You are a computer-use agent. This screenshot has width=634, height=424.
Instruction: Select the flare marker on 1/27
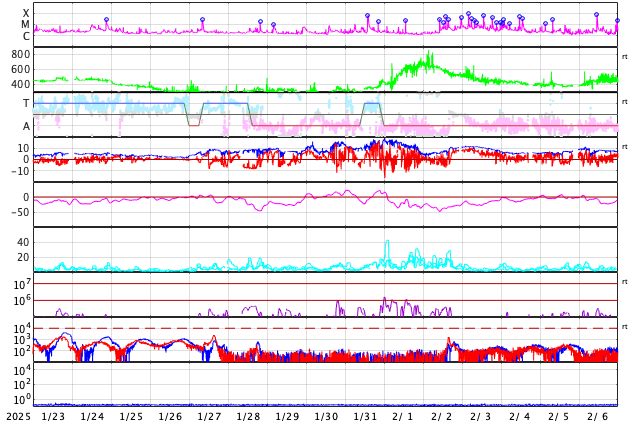point(203,19)
